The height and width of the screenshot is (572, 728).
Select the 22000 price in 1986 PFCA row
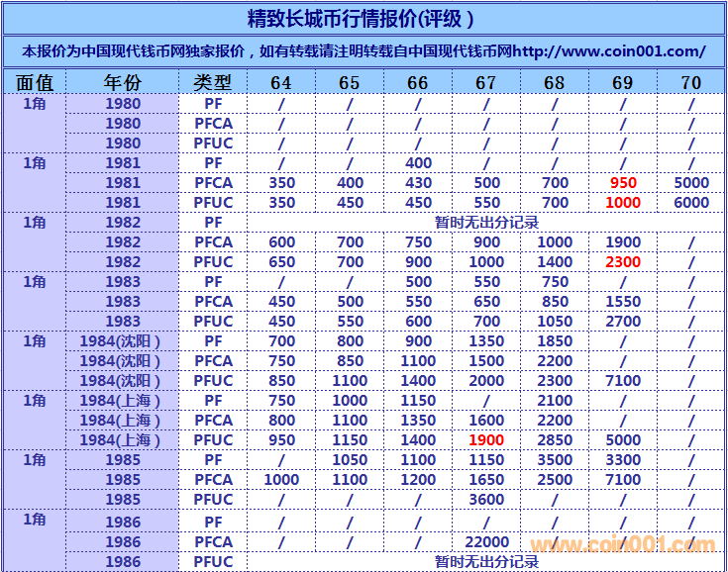tap(486, 542)
